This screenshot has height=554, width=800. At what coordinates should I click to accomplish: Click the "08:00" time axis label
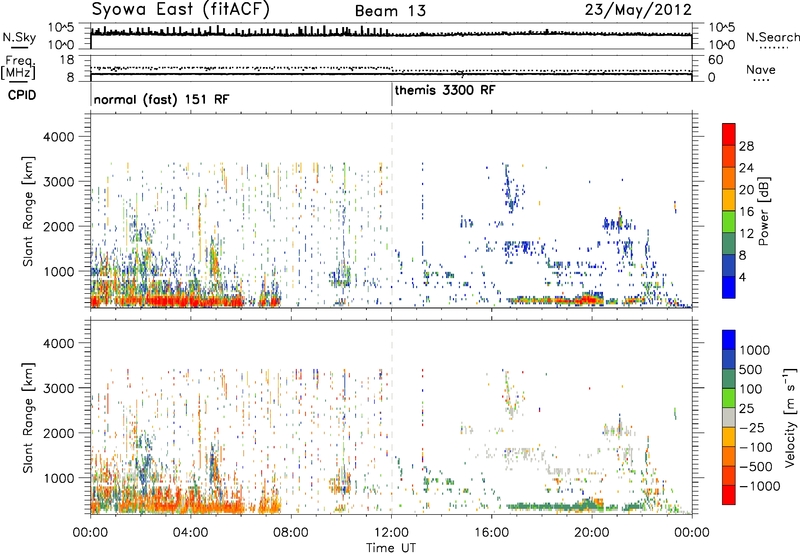[290, 533]
